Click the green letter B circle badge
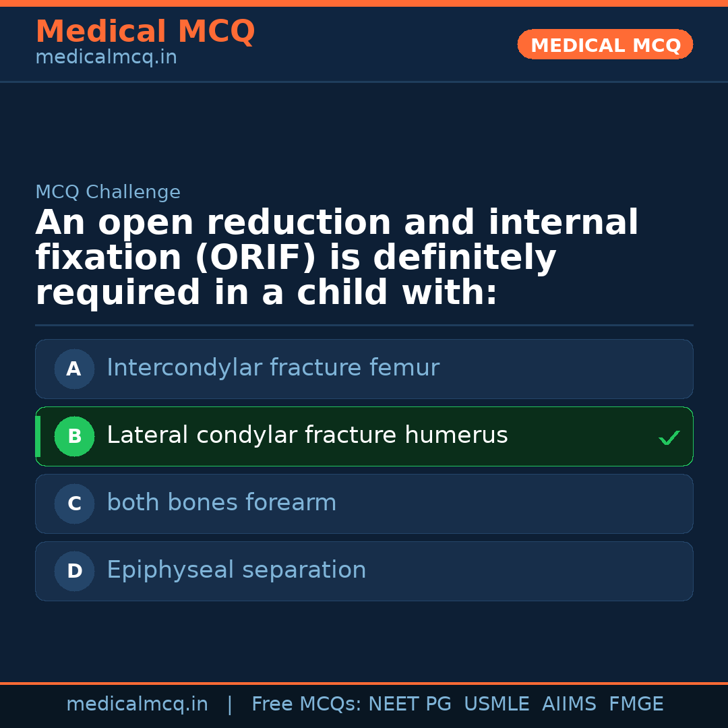The width and height of the screenshot is (728, 728). point(74,436)
